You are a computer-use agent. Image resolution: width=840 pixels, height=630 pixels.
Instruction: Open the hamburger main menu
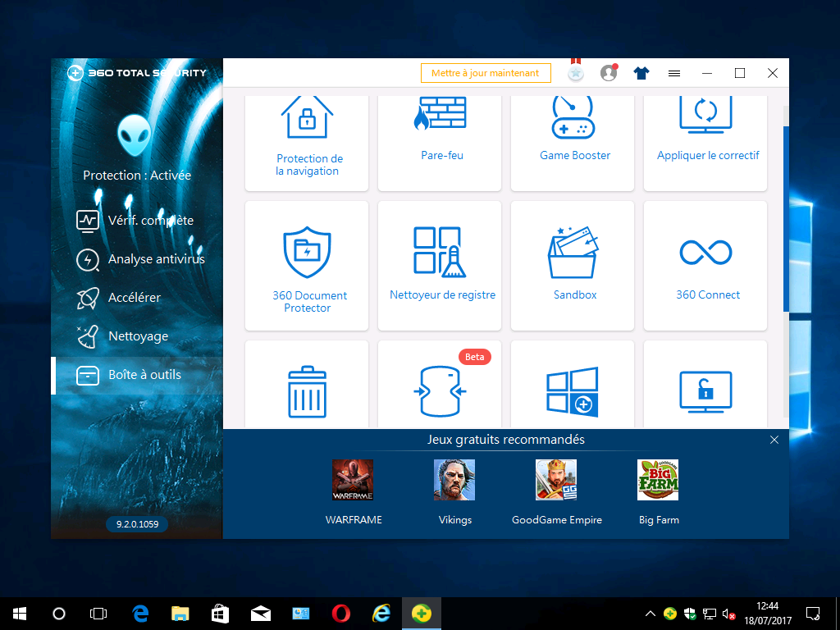[x=673, y=73]
